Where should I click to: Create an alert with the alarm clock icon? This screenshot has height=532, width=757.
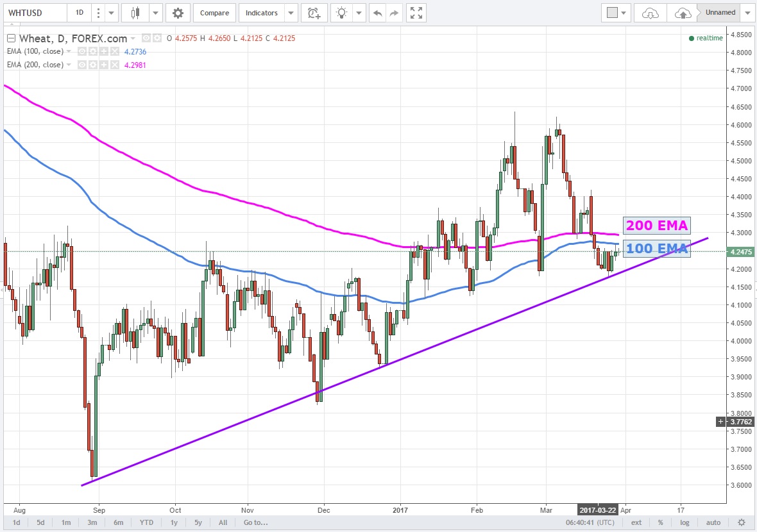pyautogui.click(x=313, y=13)
